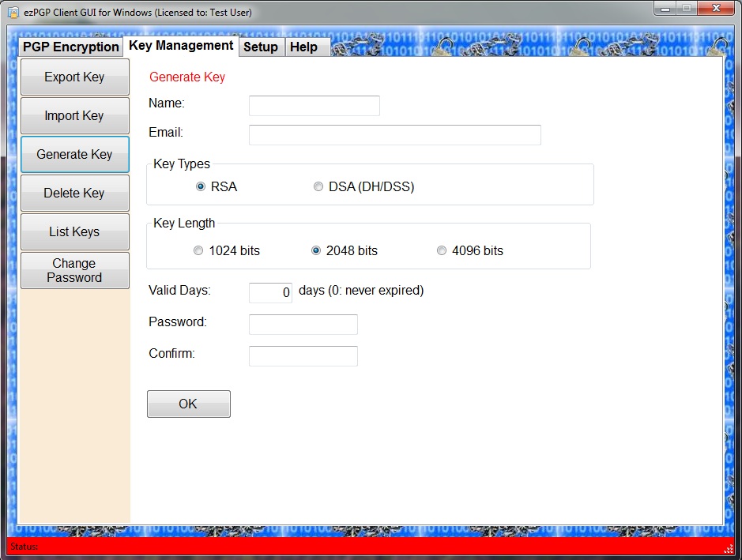Click the List Keys button
The width and height of the screenshot is (742, 560).
(74, 231)
